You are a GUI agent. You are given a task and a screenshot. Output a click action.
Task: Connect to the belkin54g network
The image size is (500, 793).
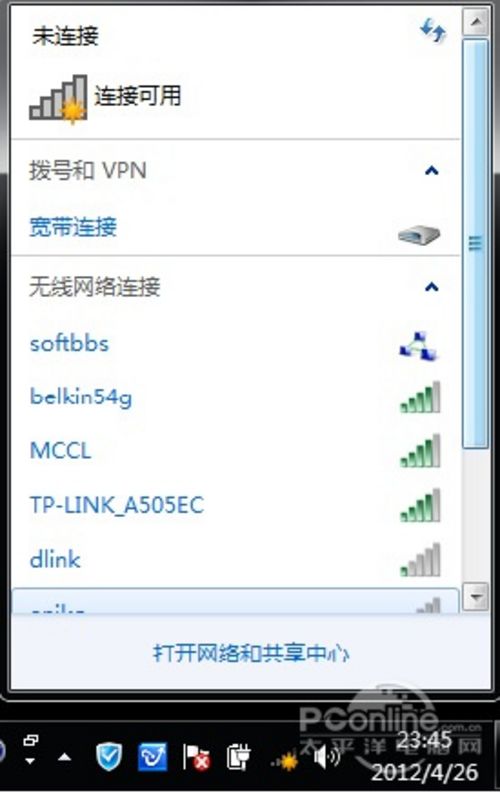click(81, 396)
